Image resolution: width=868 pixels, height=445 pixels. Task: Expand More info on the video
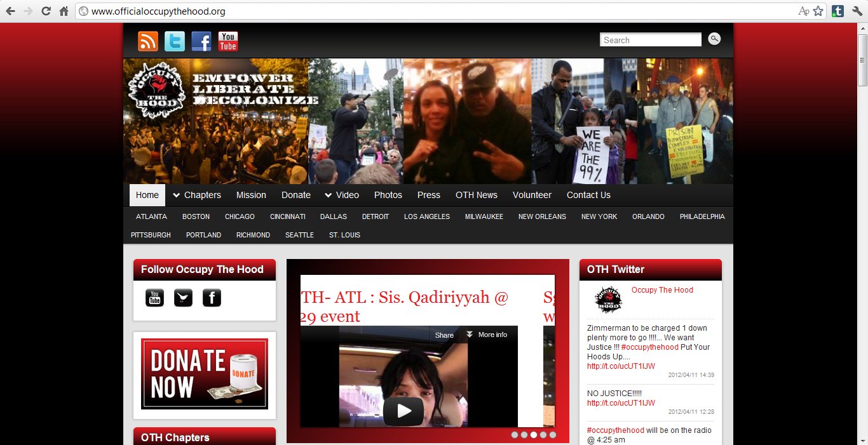click(487, 335)
